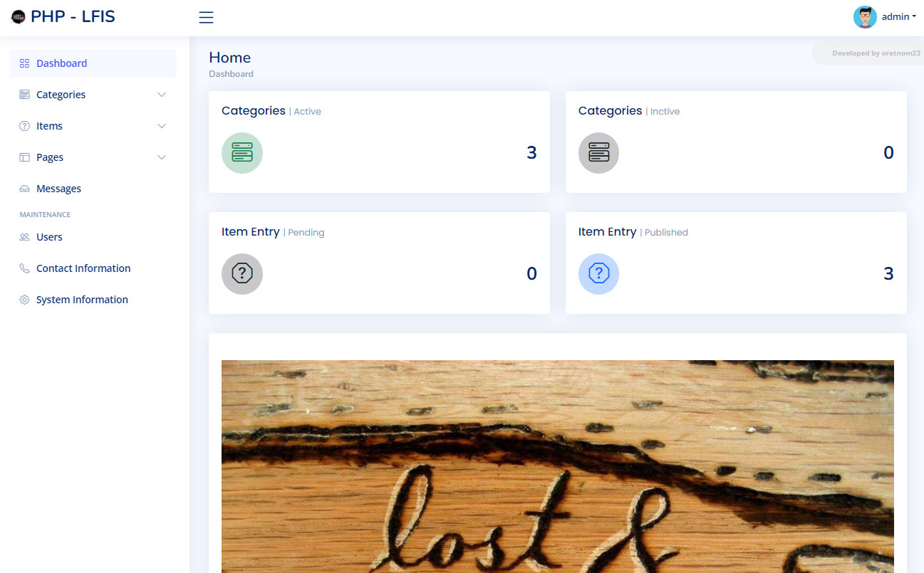Click the Messages inbox icon in sidebar
This screenshot has height=573, width=924.
coord(24,189)
